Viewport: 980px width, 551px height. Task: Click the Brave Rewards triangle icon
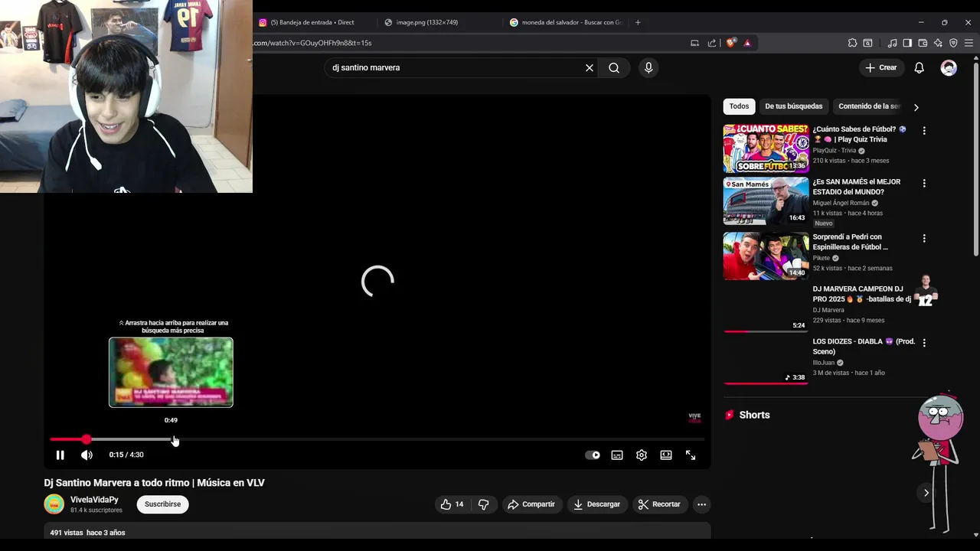point(747,43)
